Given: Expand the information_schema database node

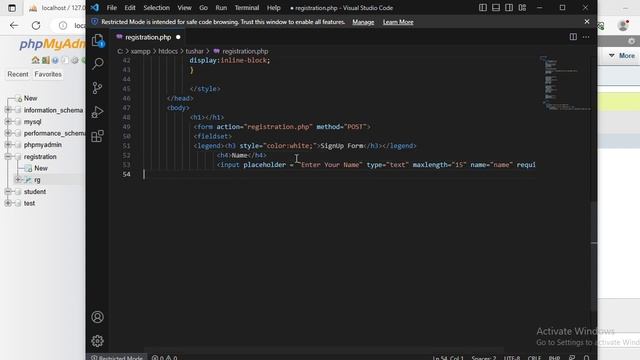Looking at the screenshot, I should click(x=8, y=110).
